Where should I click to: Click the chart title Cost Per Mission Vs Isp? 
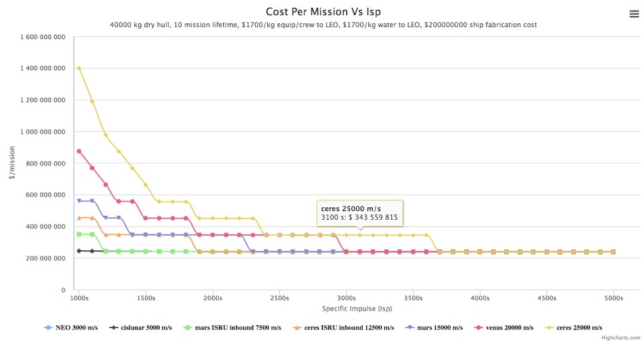(323, 11)
